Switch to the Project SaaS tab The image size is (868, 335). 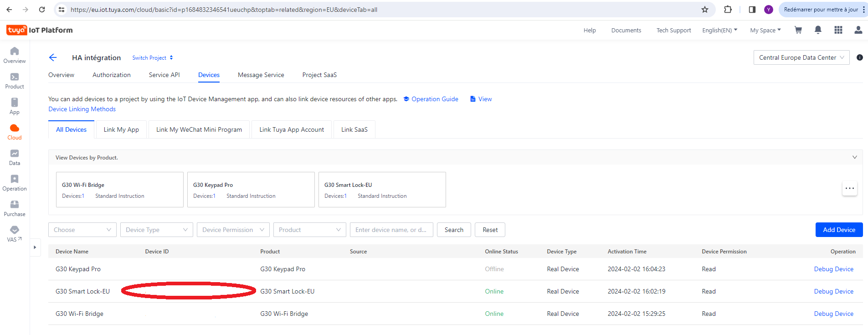coord(319,75)
